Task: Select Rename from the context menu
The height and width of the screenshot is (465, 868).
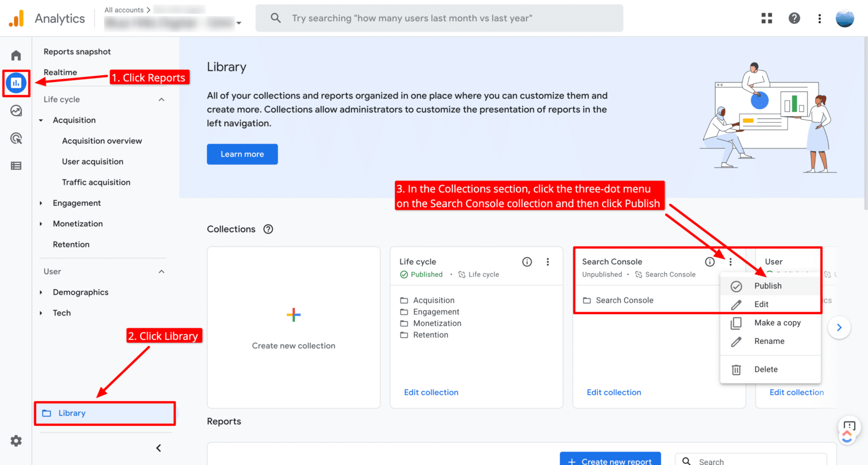Action: tap(770, 341)
